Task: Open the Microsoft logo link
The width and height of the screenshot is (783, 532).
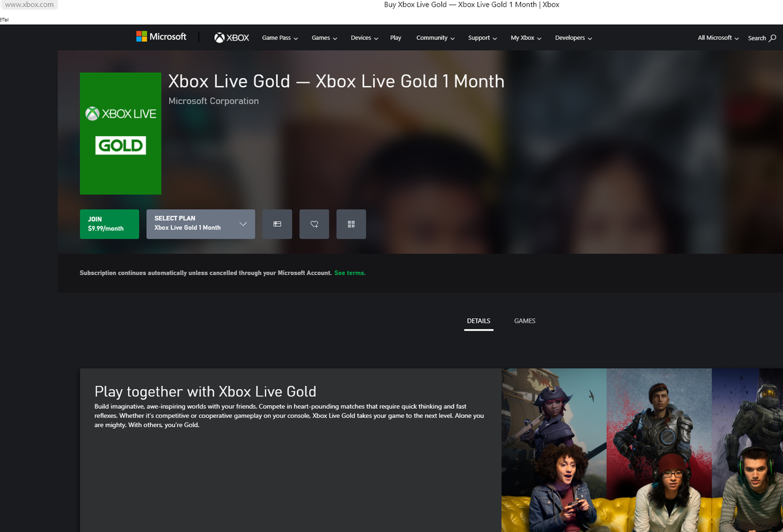Action: pos(161,37)
